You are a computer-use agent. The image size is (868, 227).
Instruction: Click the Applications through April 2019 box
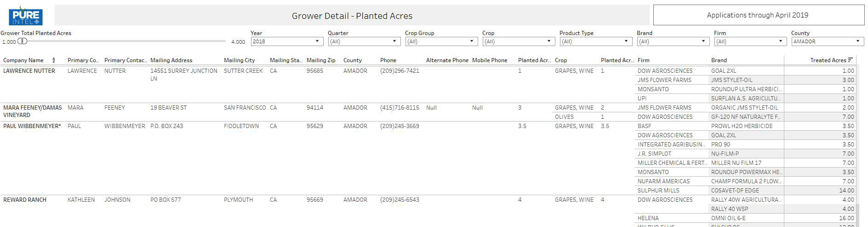coord(758,15)
